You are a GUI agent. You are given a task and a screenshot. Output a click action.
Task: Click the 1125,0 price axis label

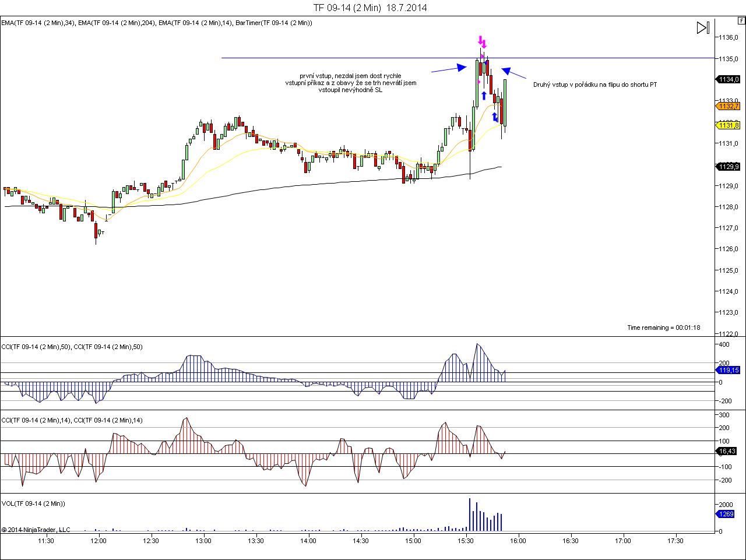click(x=729, y=270)
